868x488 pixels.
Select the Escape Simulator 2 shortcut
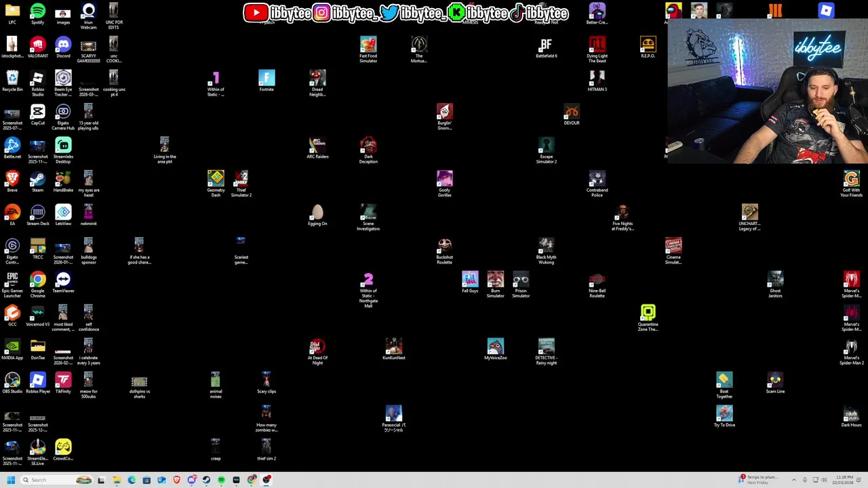[546, 151]
